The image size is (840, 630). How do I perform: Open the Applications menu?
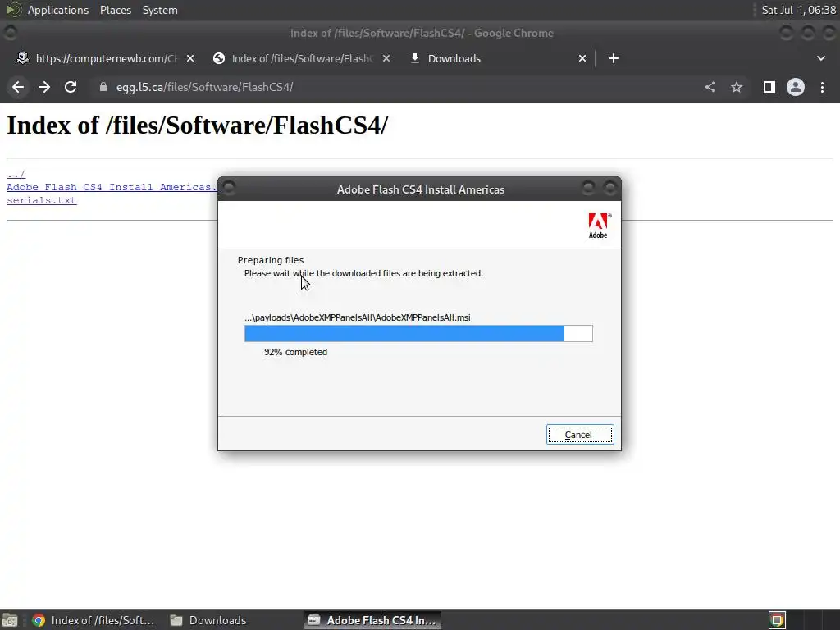58,10
